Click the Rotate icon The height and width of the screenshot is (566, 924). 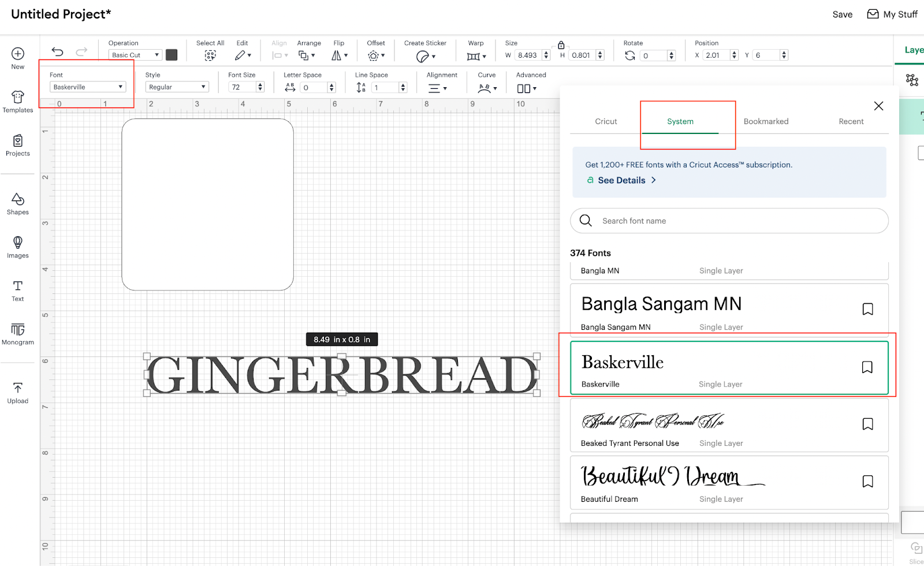(630, 55)
